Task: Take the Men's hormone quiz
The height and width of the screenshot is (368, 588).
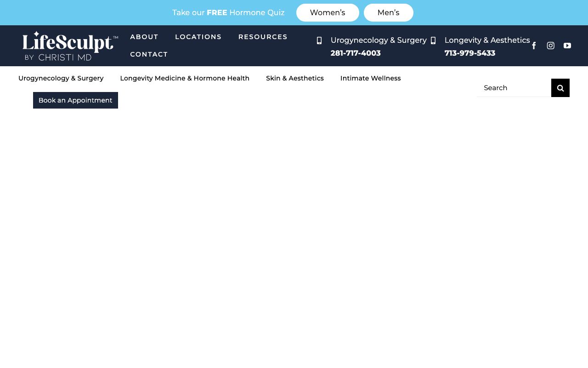Action: pyautogui.click(x=388, y=13)
